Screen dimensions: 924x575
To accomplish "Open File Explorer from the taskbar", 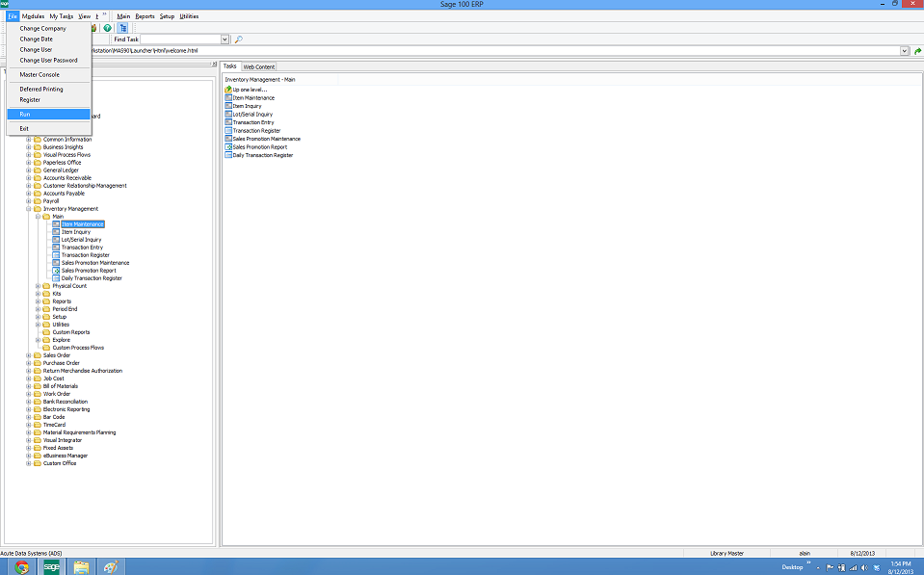I will coord(81,566).
